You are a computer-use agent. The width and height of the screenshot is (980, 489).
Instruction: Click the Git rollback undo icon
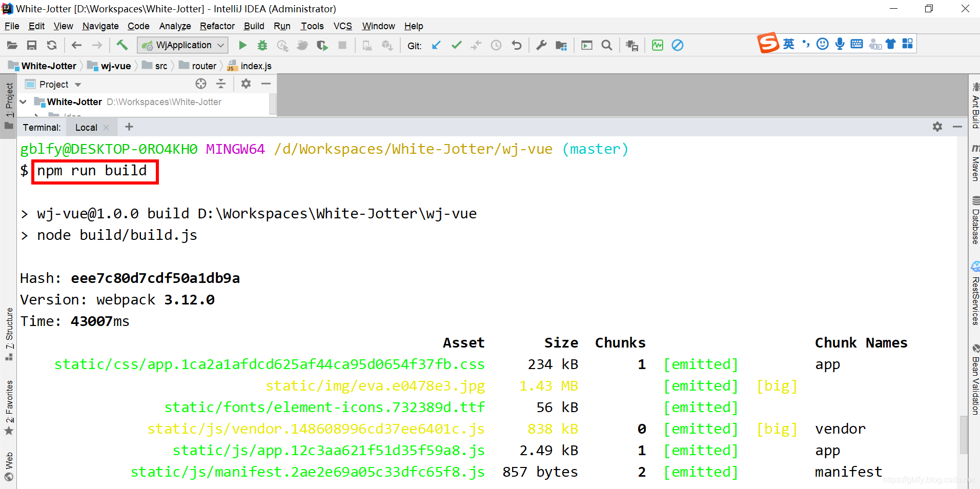click(x=516, y=45)
